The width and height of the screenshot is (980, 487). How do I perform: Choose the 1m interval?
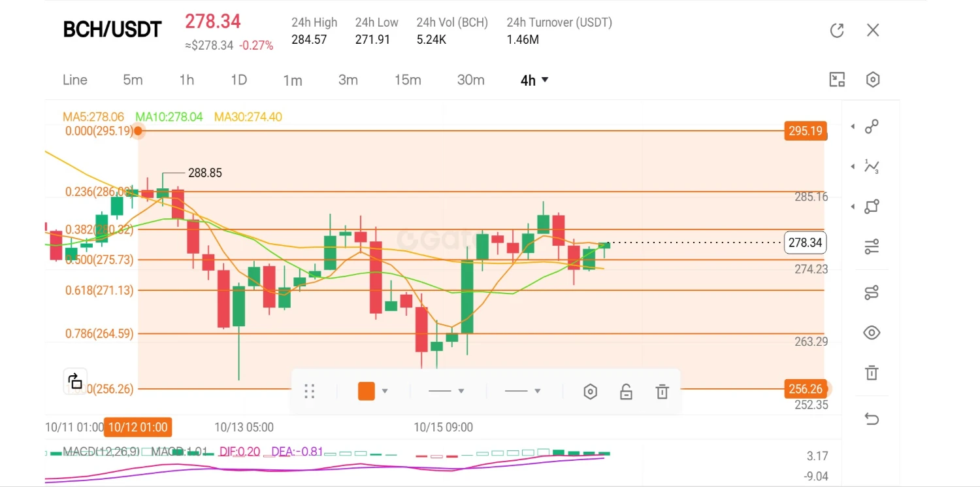[293, 80]
